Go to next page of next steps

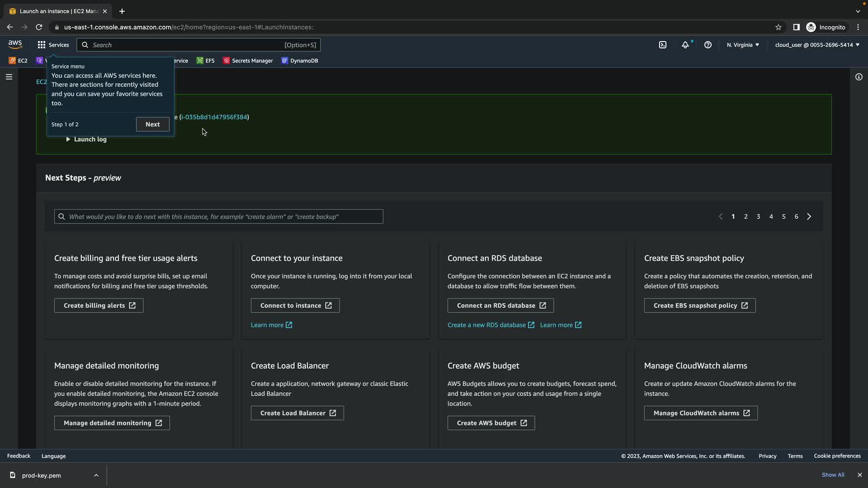click(x=809, y=216)
